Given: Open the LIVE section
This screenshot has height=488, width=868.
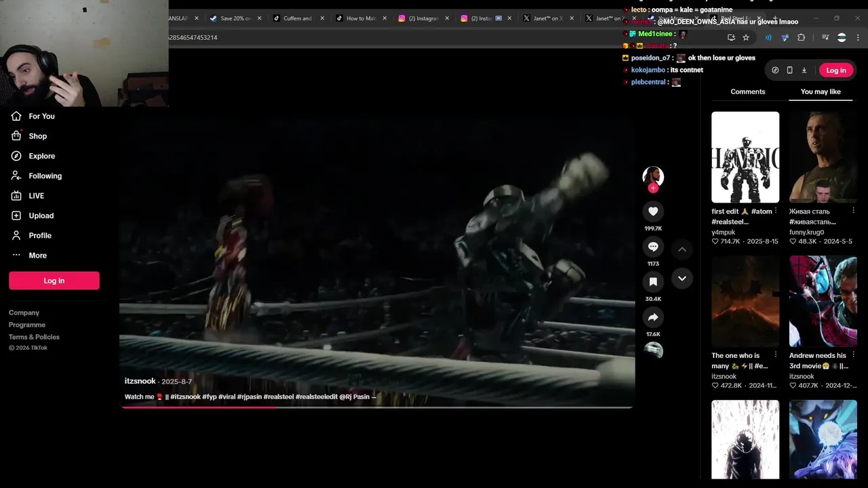Looking at the screenshot, I should tap(27, 196).
